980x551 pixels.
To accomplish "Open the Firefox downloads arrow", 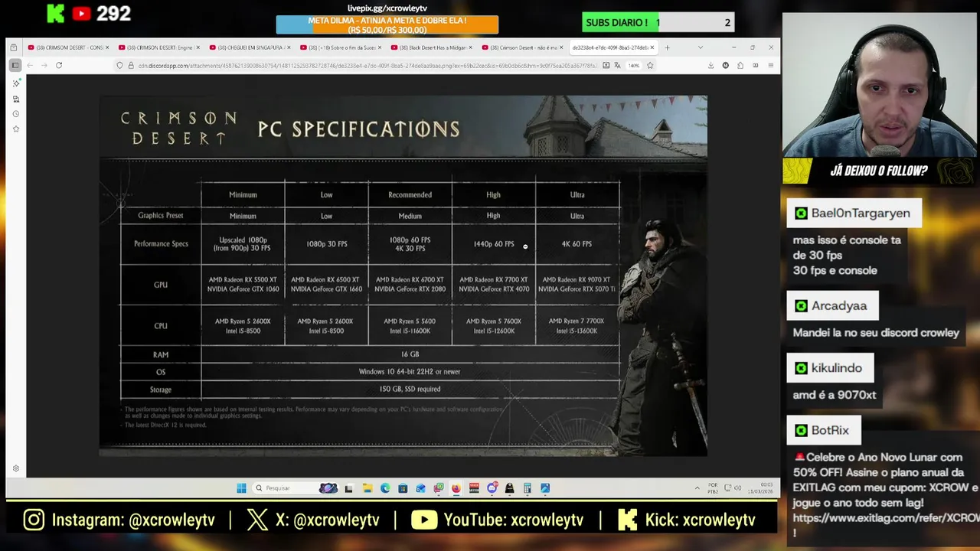I will (x=710, y=65).
